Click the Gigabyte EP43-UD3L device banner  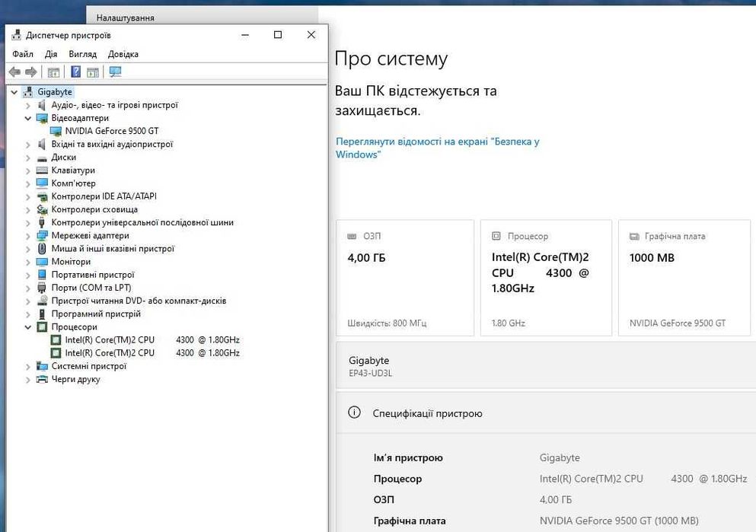pos(546,365)
